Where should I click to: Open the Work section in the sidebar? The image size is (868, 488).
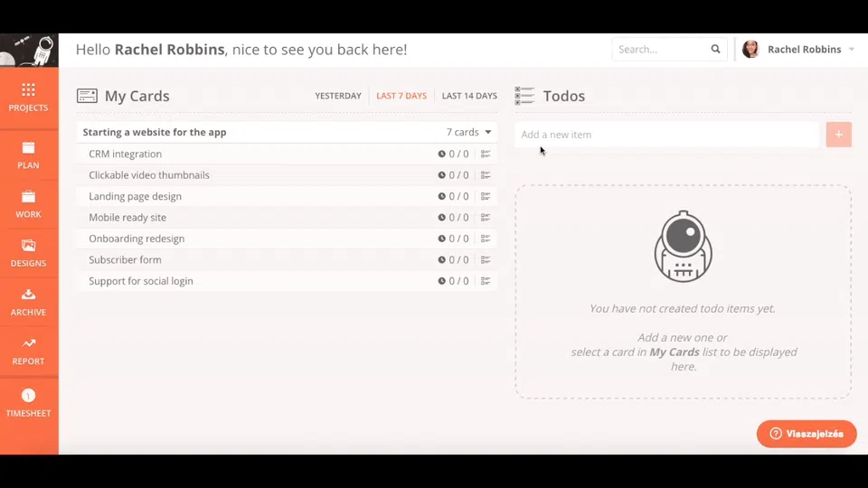tap(28, 205)
